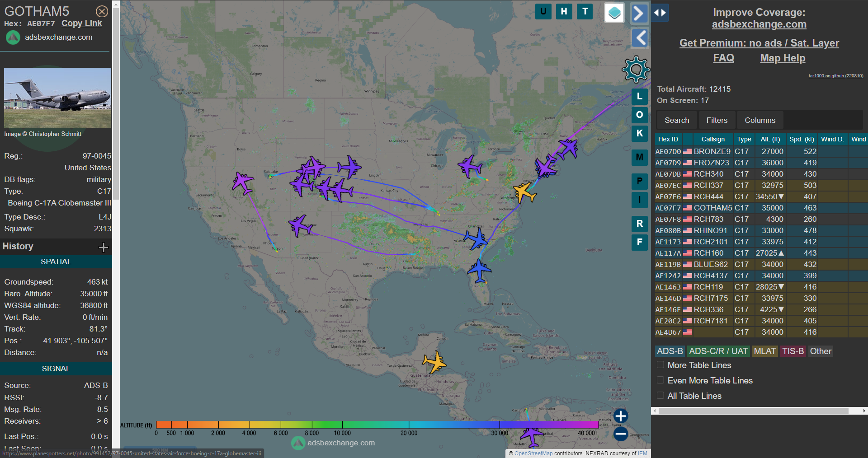Click the MLAT source legend
This screenshot has width=868, height=458.
coord(764,351)
